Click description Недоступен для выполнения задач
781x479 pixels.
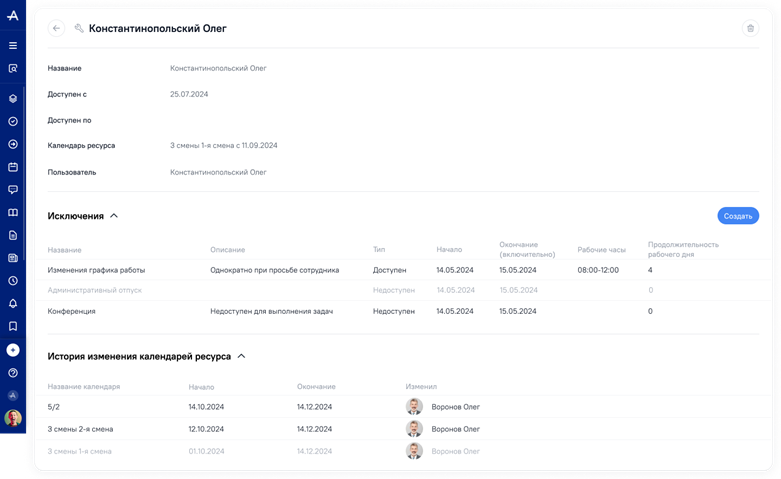click(x=271, y=311)
